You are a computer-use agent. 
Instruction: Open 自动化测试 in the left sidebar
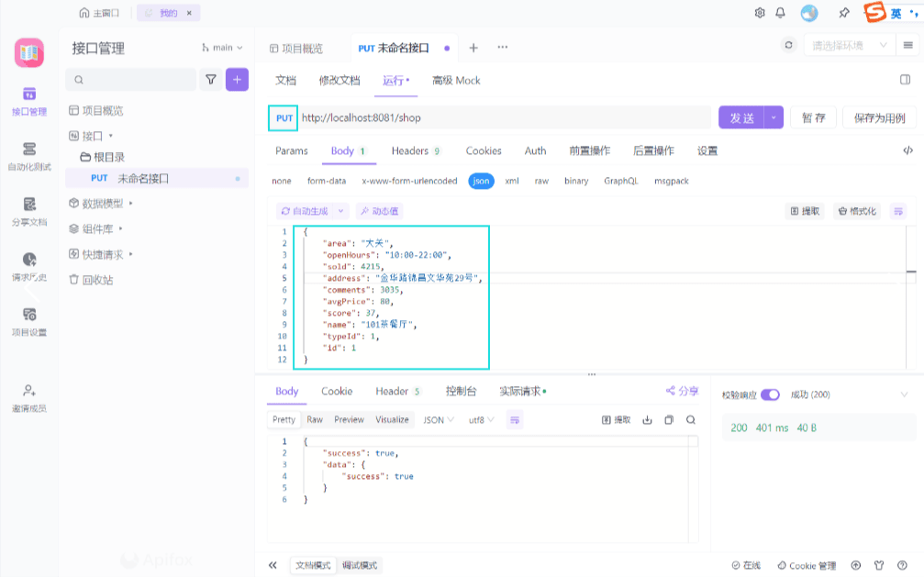pos(29,156)
